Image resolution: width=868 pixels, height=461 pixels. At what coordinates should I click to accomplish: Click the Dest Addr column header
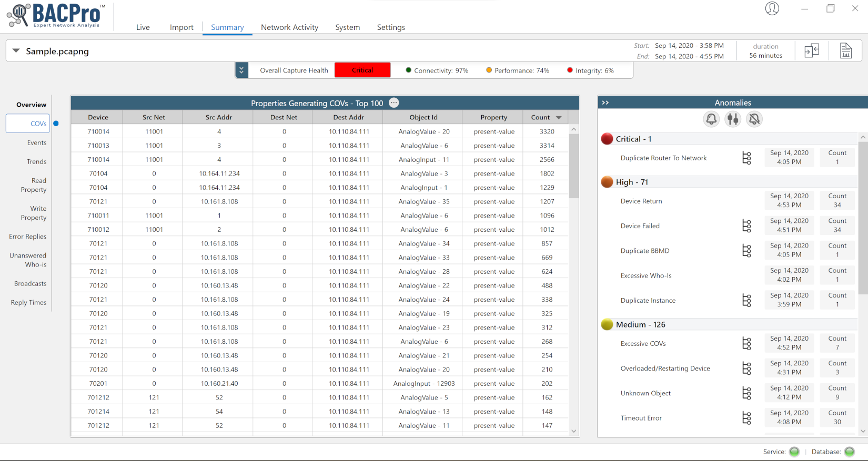(x=348, y=117)
